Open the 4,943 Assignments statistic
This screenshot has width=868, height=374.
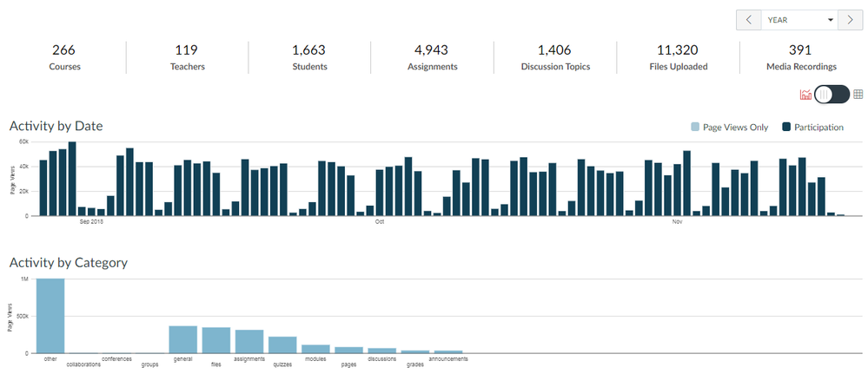[432, 57]
